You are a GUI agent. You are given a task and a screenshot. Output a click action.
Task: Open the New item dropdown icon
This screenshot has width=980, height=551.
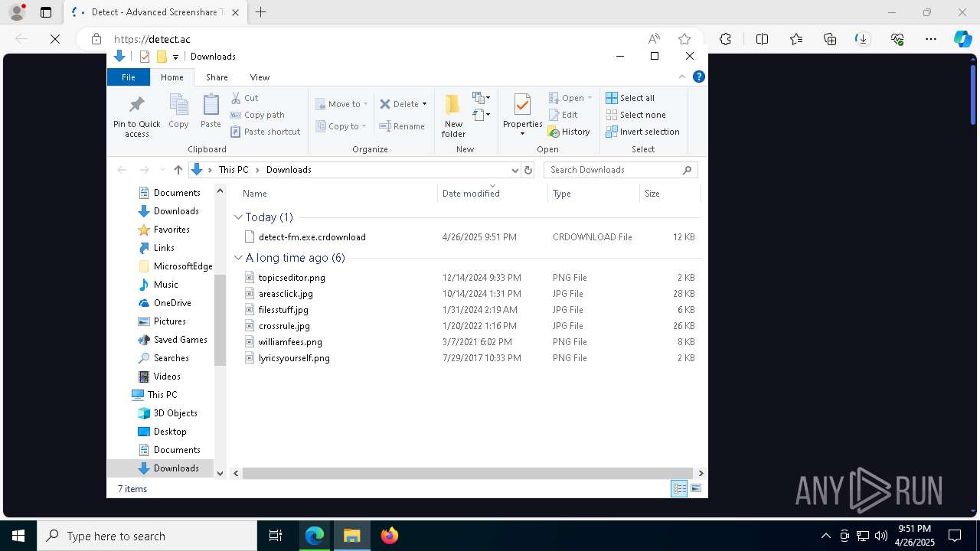(481, 98)
